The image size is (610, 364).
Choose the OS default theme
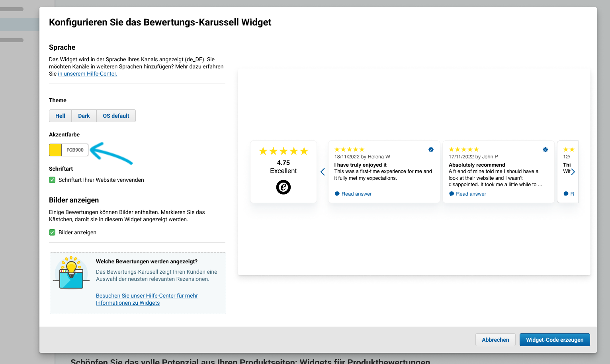click(116, 116)
